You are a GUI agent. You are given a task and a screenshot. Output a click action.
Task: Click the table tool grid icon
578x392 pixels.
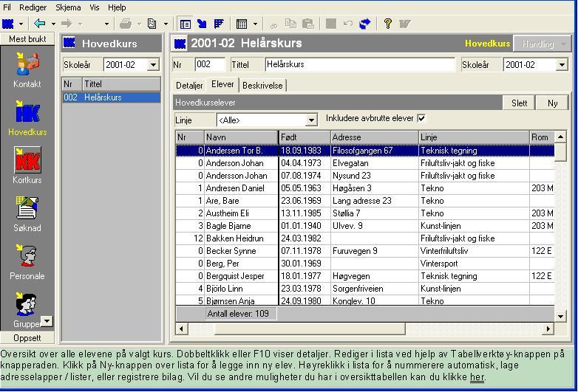pyautogui.click(x=242, y=24)
